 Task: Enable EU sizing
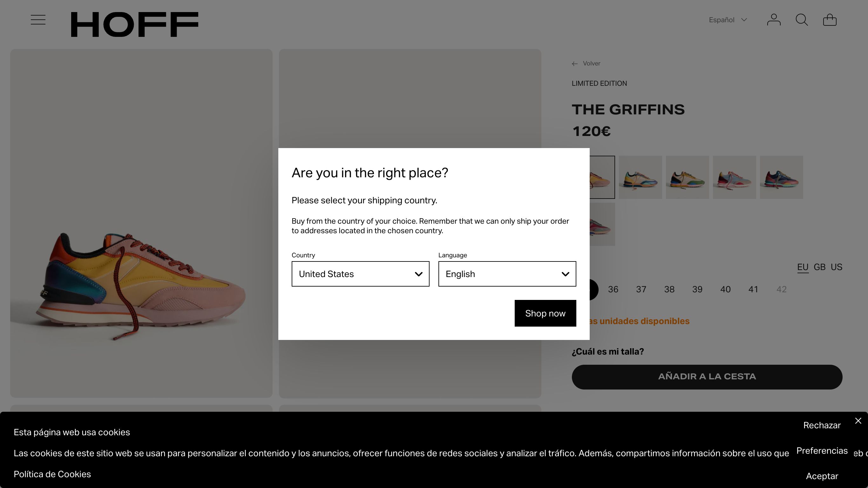click(x=803, y=267)
